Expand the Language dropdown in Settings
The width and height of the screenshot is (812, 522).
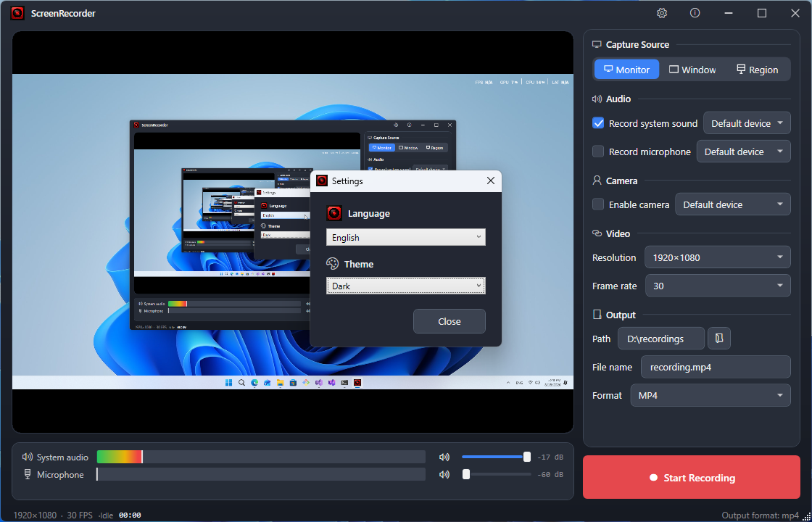[406, 237]
